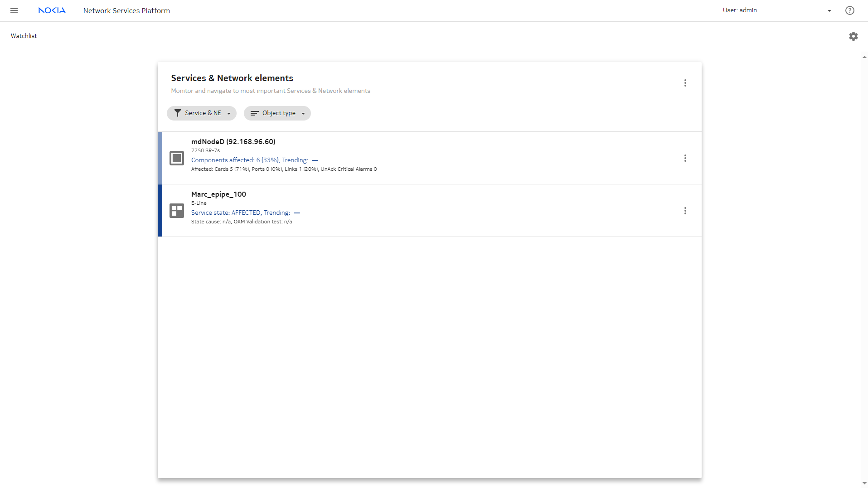
Task: Open the help question mark icon
Action: click(x=849, y=10)
